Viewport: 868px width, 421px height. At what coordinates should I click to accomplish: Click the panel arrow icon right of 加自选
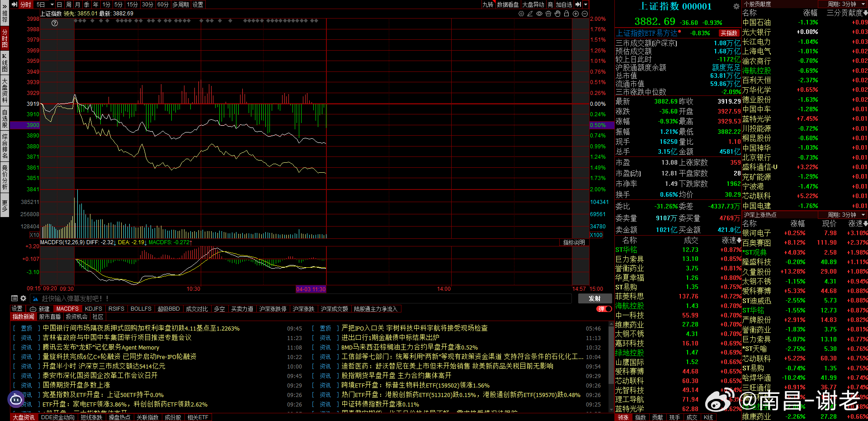[x=578, y=5]
